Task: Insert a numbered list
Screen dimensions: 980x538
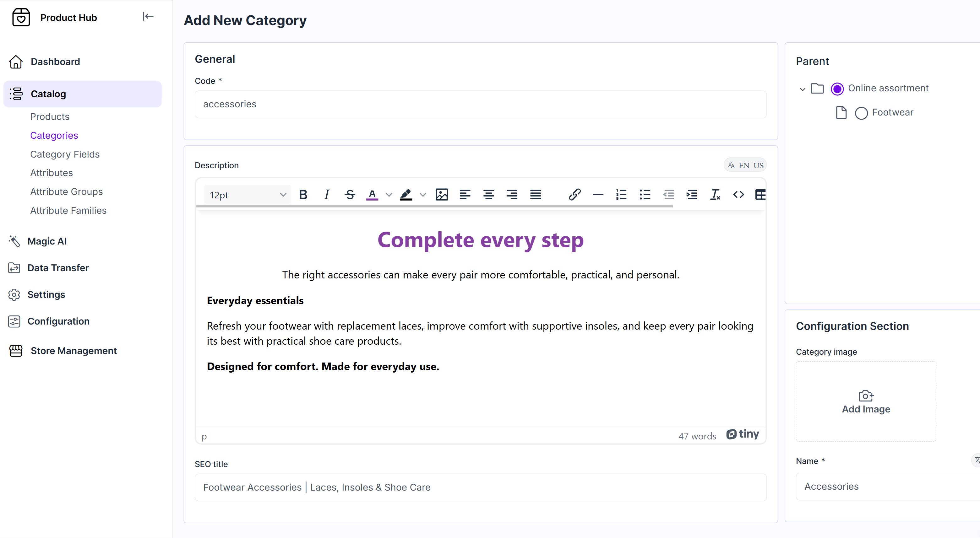Action: click(621, 195)
